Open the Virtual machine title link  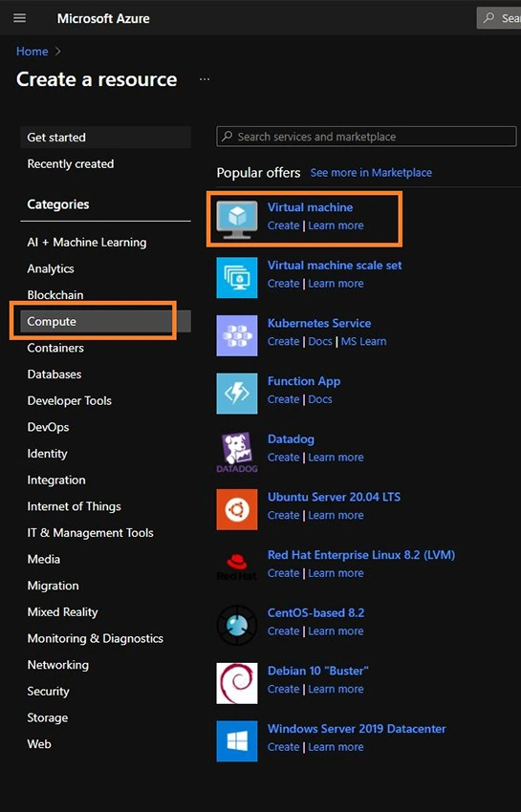point(310,207)
